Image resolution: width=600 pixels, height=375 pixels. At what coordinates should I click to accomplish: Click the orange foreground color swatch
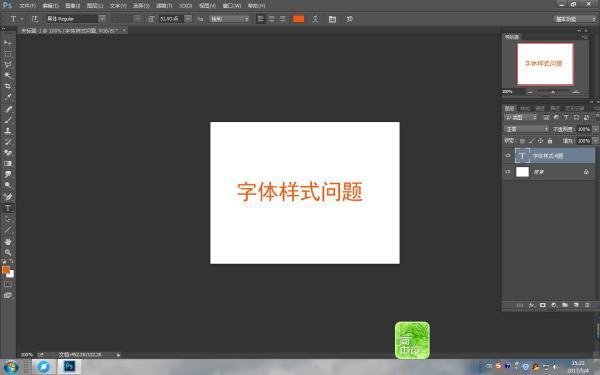(5, 269)
